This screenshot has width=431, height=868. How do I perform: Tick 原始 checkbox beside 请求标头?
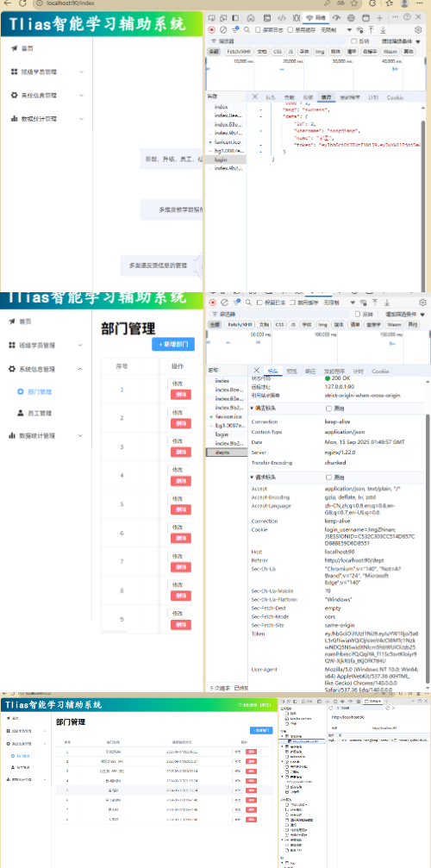point(329,477)
